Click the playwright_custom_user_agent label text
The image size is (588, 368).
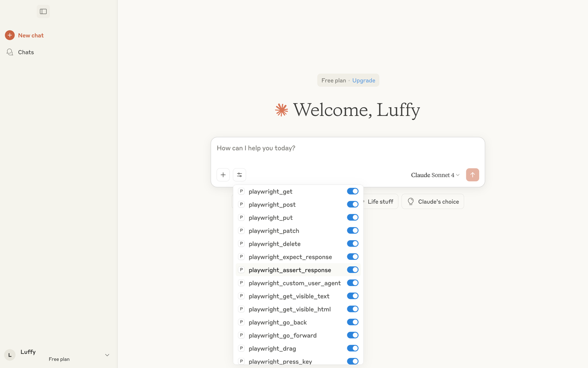coord(294,283)
